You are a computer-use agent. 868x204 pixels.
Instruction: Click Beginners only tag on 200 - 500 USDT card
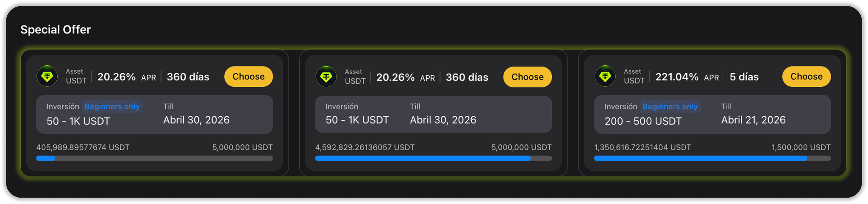coord(670,107)
